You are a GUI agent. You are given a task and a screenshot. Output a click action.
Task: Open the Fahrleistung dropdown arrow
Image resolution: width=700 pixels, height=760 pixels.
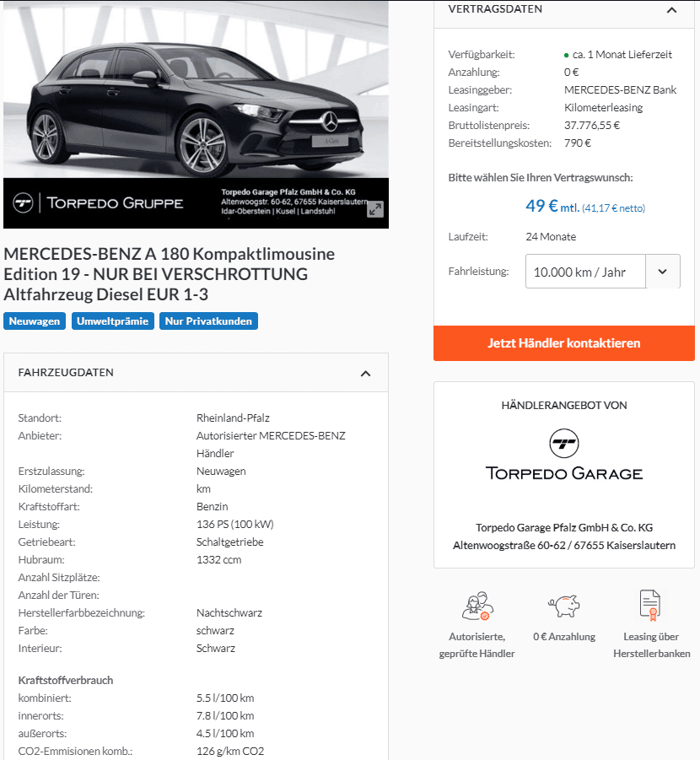tap(663, 272)
